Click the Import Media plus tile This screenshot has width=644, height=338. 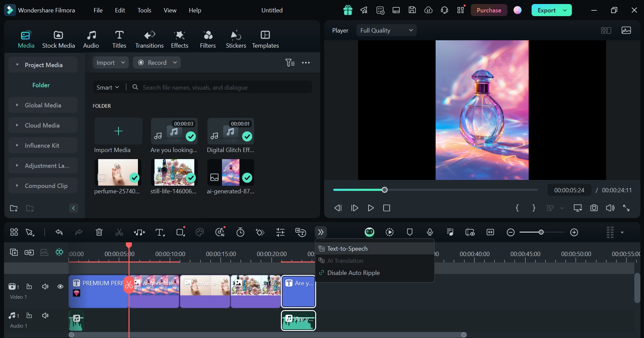click(118, 131)
